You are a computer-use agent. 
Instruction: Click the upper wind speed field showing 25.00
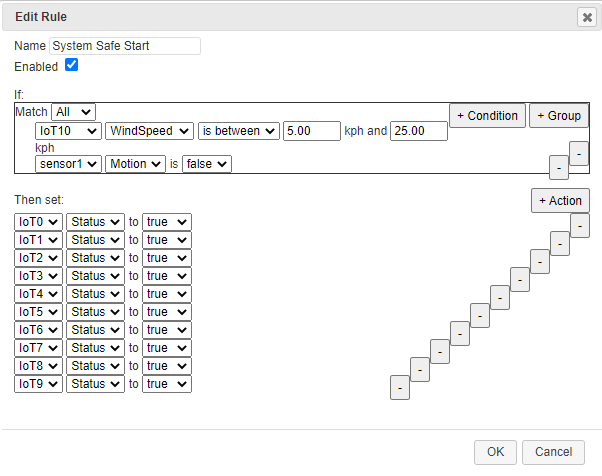click(418, 131)
